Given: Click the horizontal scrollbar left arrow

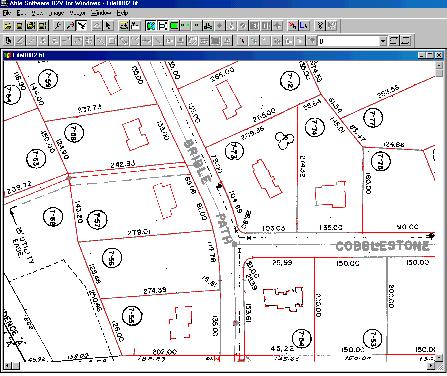Looking at the screenshot, I should tap(8, 366).
